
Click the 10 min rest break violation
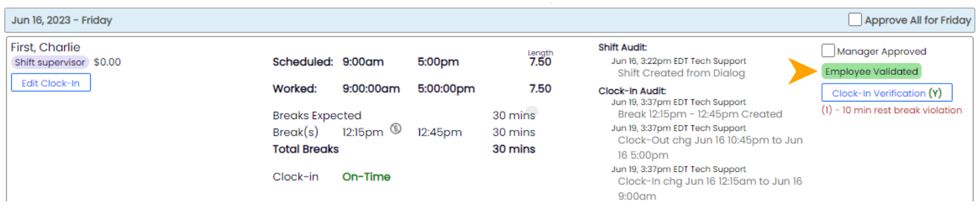891,110
